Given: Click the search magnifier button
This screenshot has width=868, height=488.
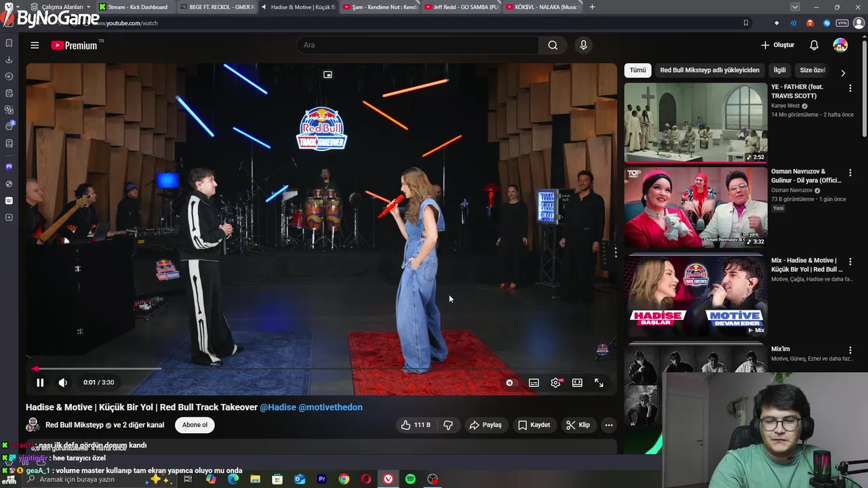Looking at the screenshot, I should (x=553, y=45).
